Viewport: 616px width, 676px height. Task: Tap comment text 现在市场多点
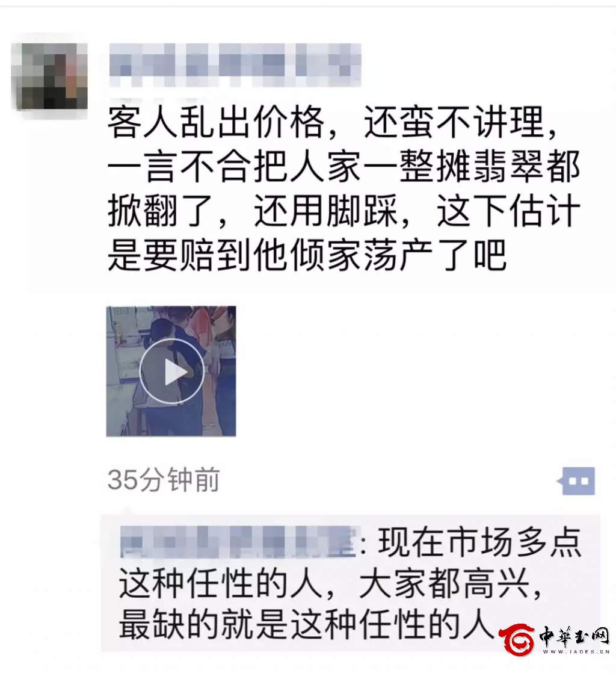pos(480,542)
